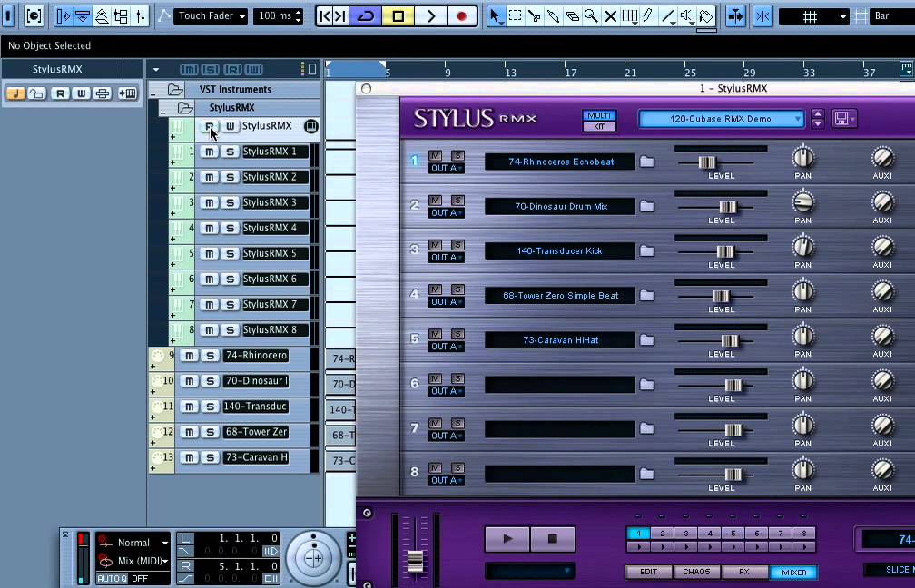915x588 pixels.
Task: Switch to the FX page tab
Action: 744,573
